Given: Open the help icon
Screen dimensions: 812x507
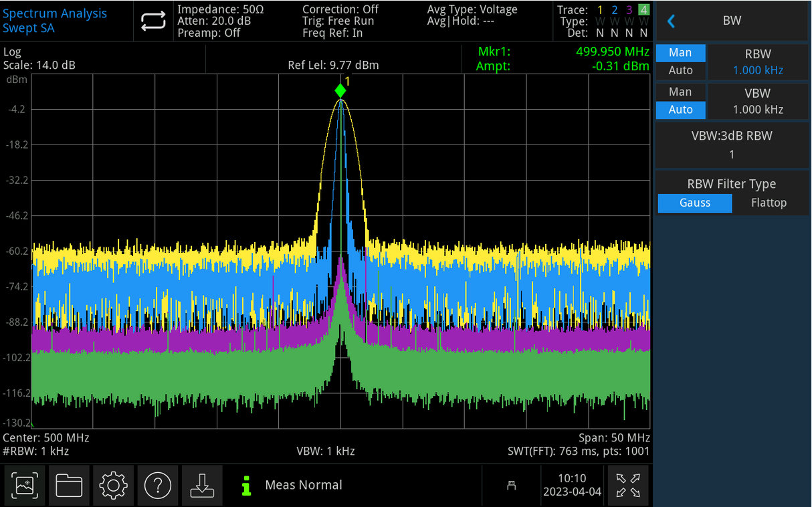Looking at the screenshot, I should pyautogui.click(x=158, y=486).
